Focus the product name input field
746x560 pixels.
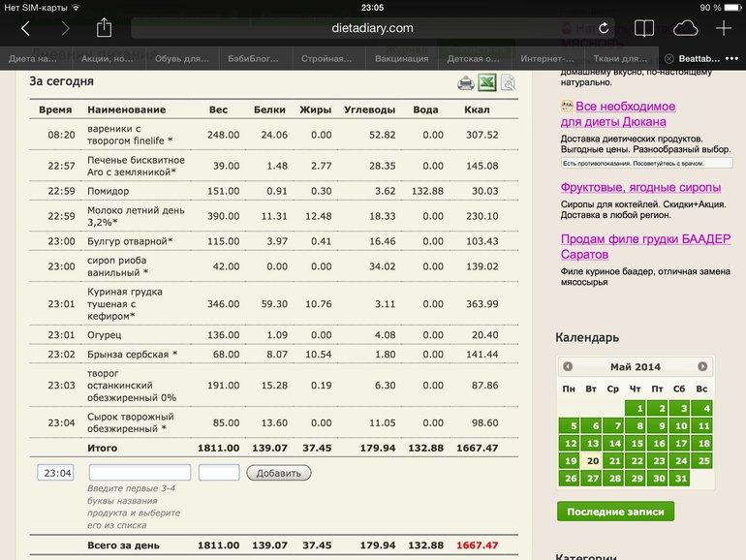140,473
